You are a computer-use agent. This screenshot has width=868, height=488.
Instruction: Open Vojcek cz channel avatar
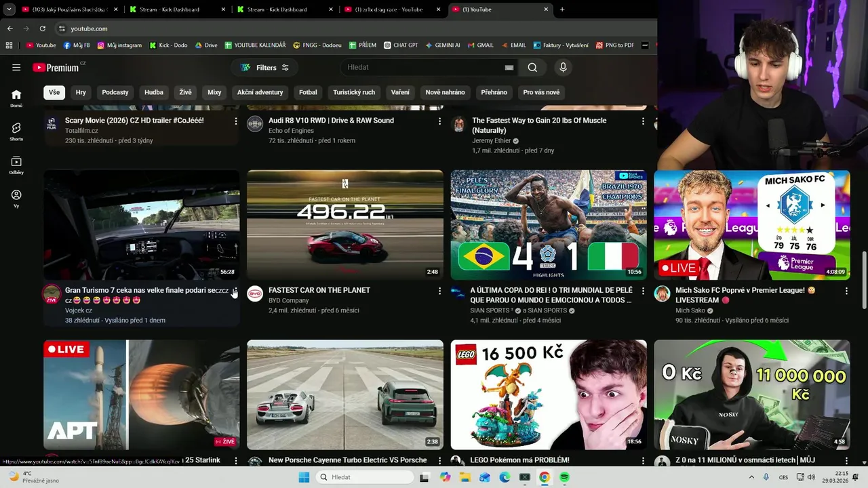pyautogui.click(x=52, y=293)
